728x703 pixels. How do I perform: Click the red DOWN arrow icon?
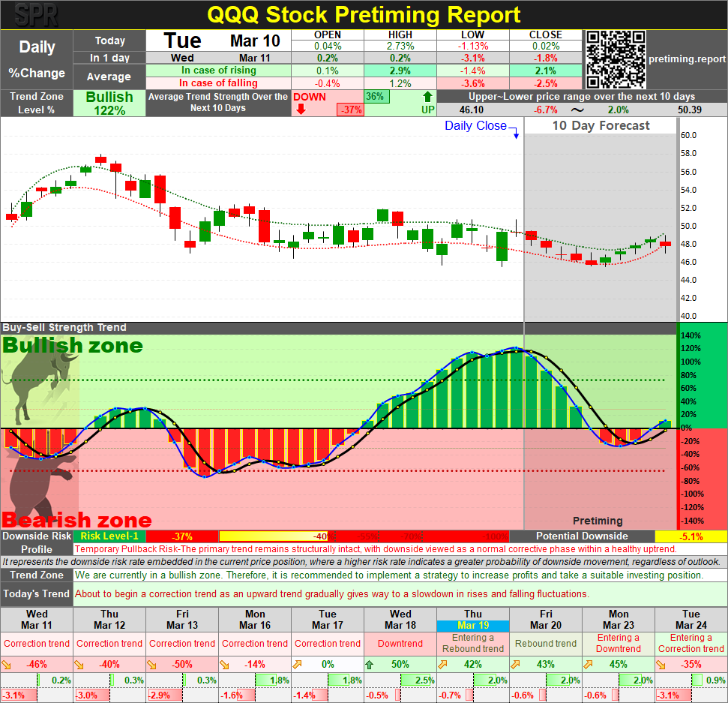pos(301,110)
